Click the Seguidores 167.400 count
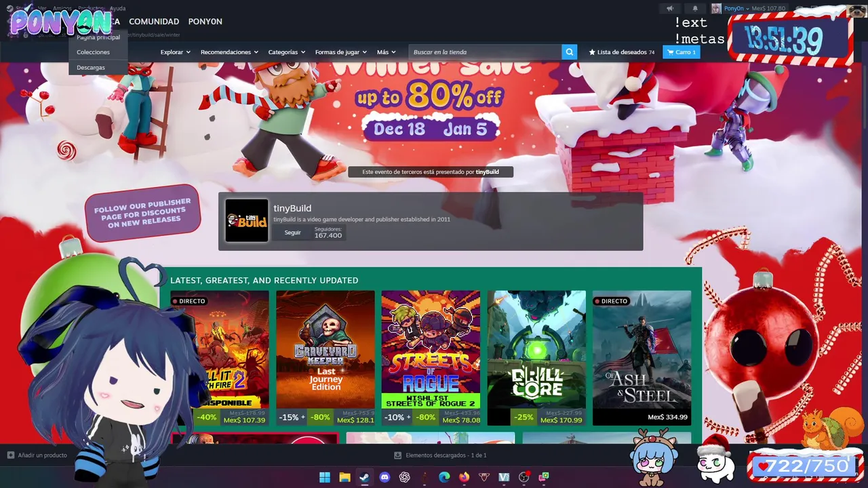868x488 pixels. pos(328,232)
